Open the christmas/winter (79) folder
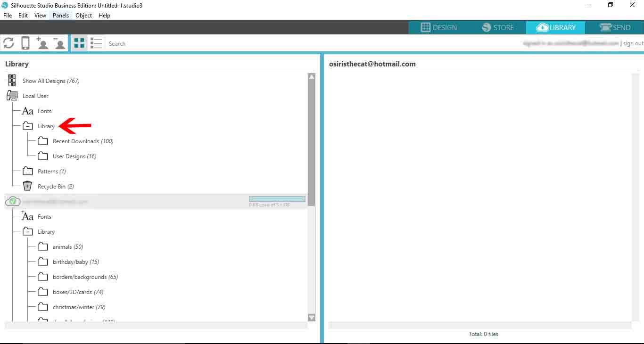The image size is (644, 344). (x=79, y=307)
